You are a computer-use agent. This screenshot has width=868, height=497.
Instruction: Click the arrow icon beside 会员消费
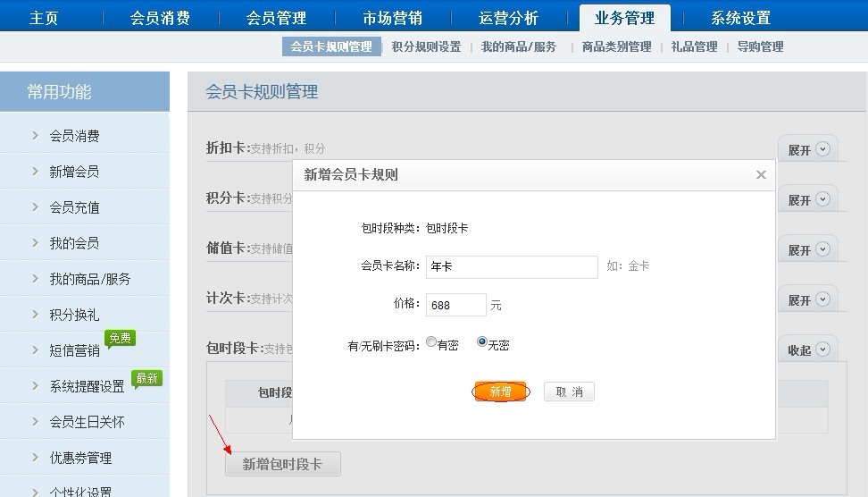(x=35, y=136)
